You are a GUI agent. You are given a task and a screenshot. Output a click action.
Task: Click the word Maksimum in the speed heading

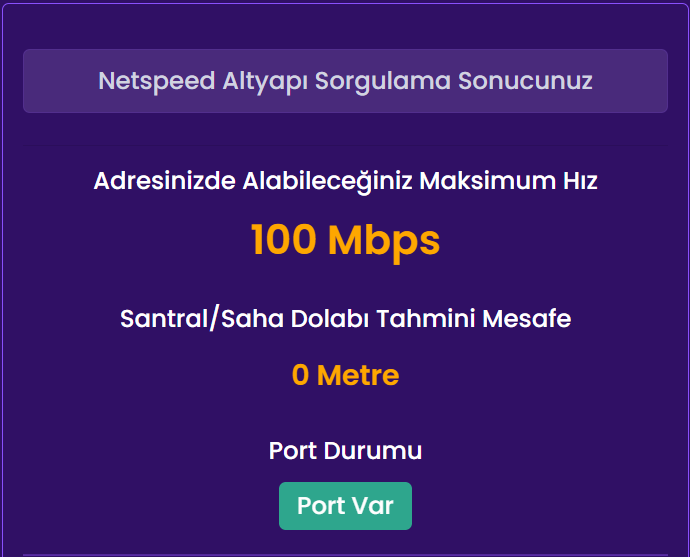point(479,181)
